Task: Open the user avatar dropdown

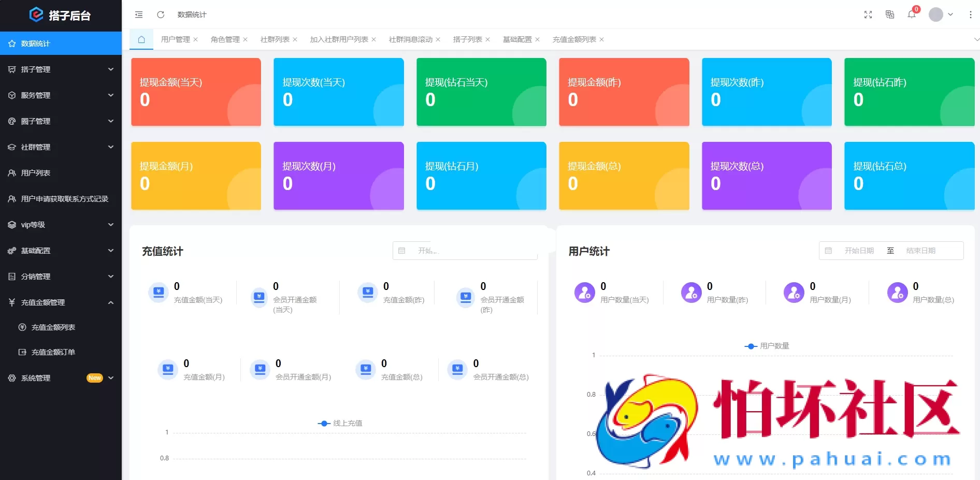Action: coord(941,14)
